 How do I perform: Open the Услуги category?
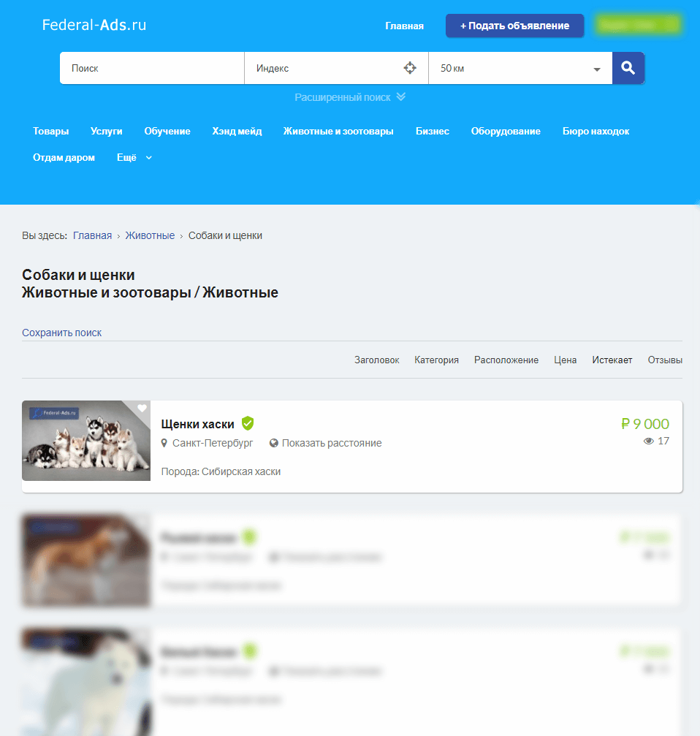tap(107, 132)
